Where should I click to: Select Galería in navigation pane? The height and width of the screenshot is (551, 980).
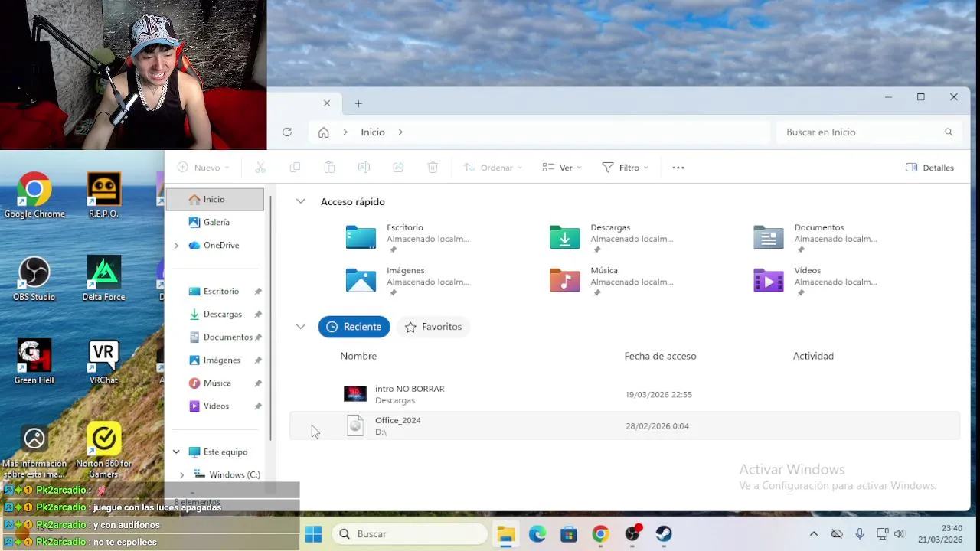tap(215, 223)
